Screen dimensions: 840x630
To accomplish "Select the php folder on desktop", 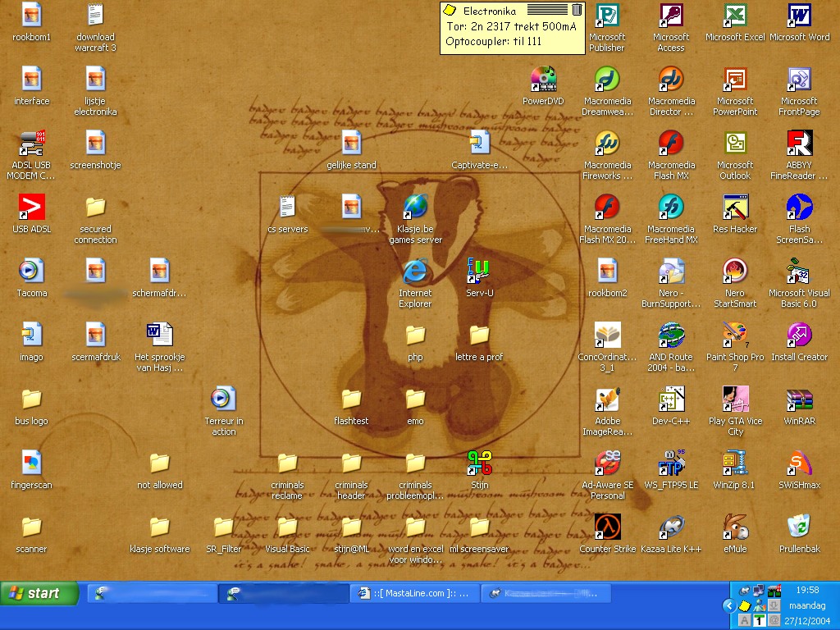I will pyautogui.click(x=415, y=336).
